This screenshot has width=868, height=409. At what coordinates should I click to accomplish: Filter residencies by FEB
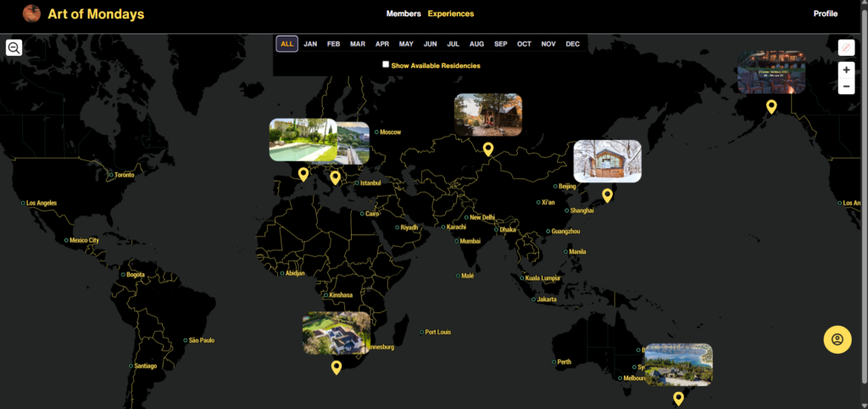pos(334,44)
